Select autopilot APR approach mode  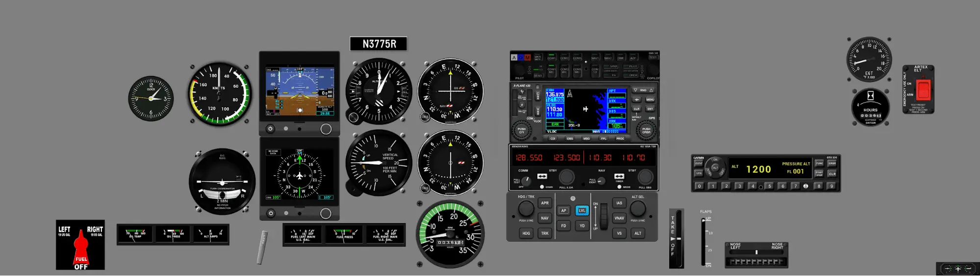pos(545,203)
